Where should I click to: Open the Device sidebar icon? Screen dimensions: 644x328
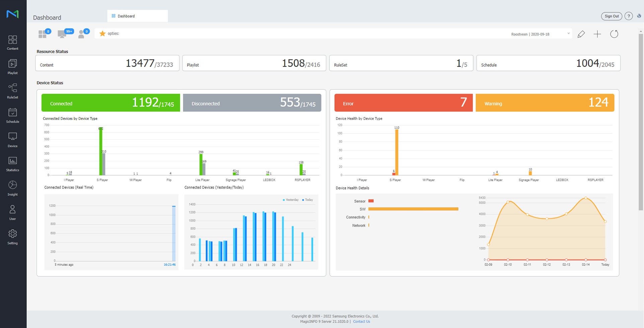(13, 140)
